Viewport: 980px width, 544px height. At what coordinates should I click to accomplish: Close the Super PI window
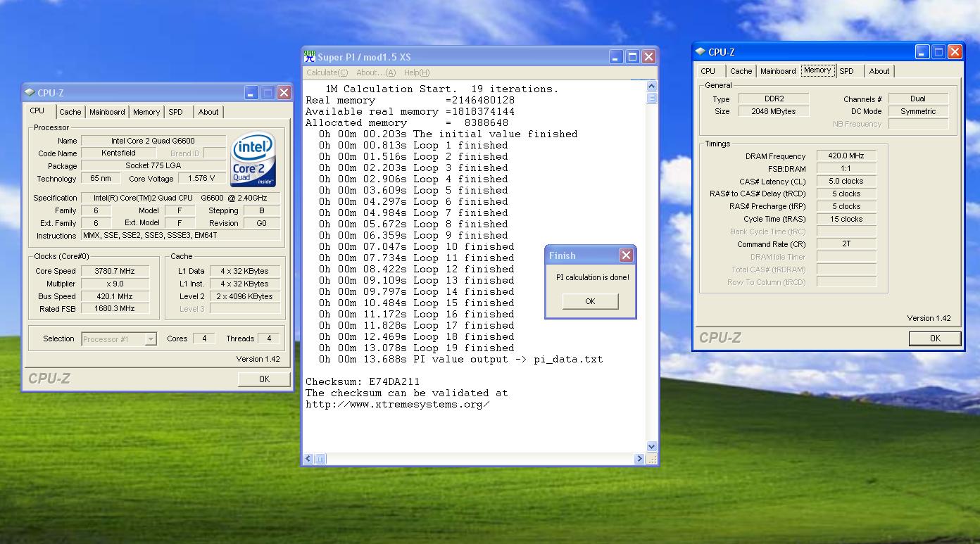[x=648, y=57]
